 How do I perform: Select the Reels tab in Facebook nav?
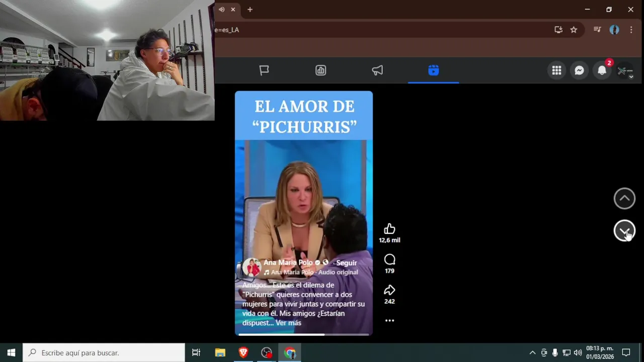434,70
